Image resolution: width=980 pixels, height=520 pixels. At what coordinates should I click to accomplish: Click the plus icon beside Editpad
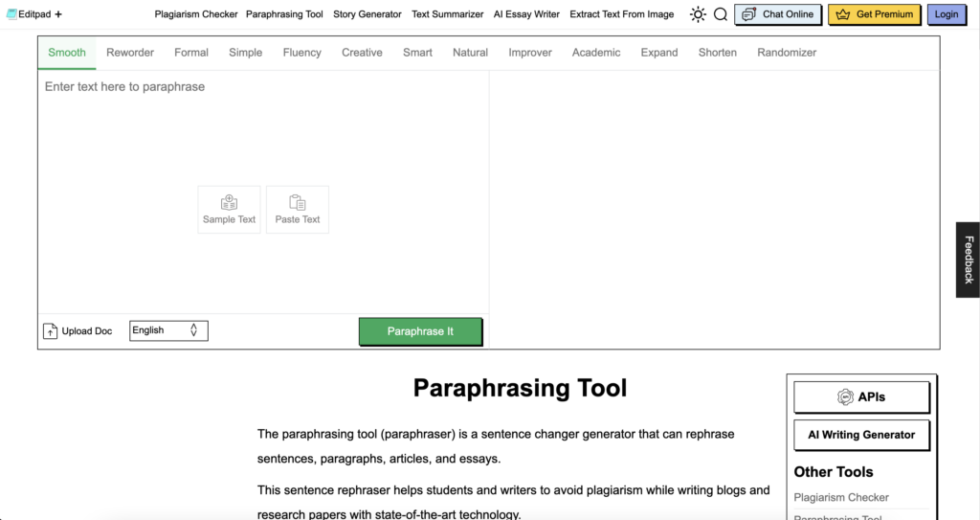[58, 13]
